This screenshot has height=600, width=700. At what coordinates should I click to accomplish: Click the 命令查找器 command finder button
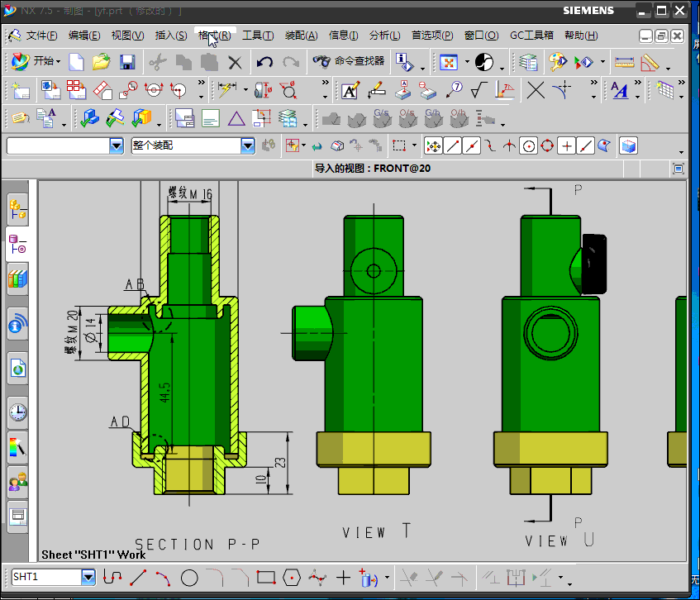349,62
